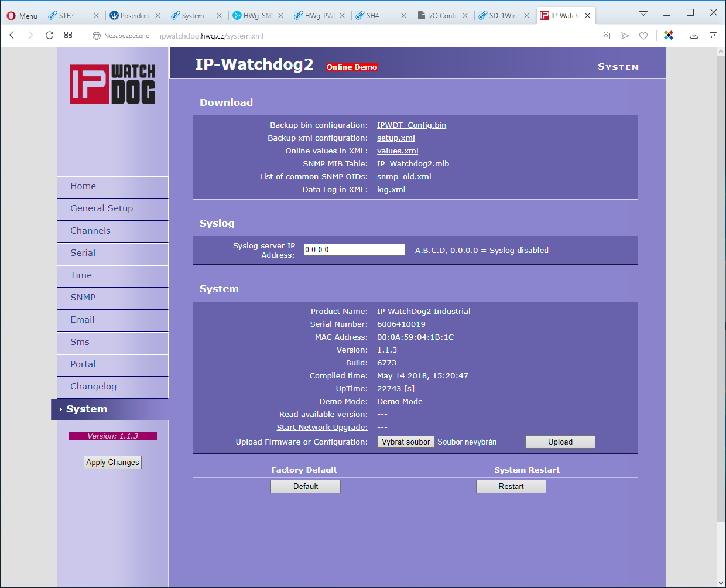Close the SD-1Wire tab
The image size is (726, 588).
526,16
